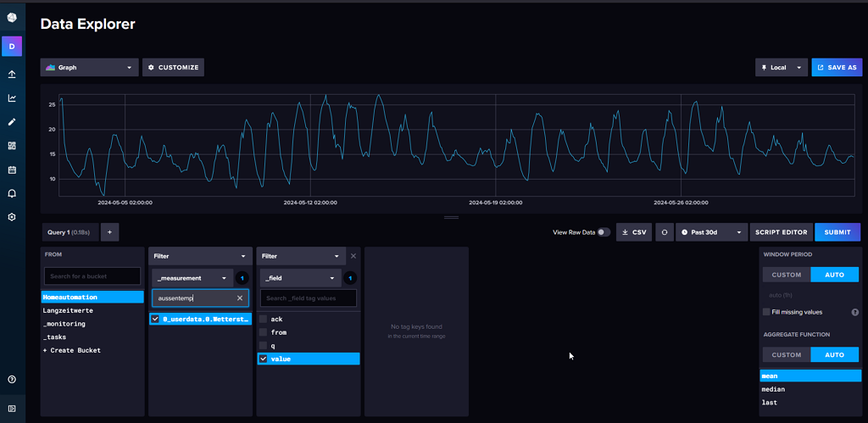
Task: Open the Graph visualization type dropdown
Action: coord(89,67)
